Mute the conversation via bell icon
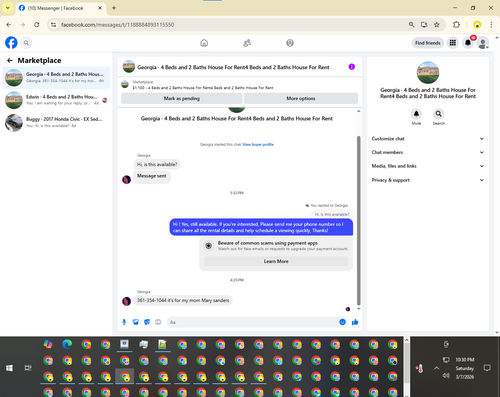 point(416,114)
